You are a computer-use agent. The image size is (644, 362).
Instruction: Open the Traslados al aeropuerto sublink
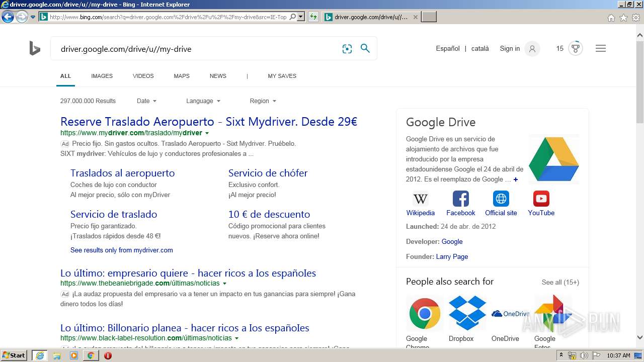tap(122, 173)
